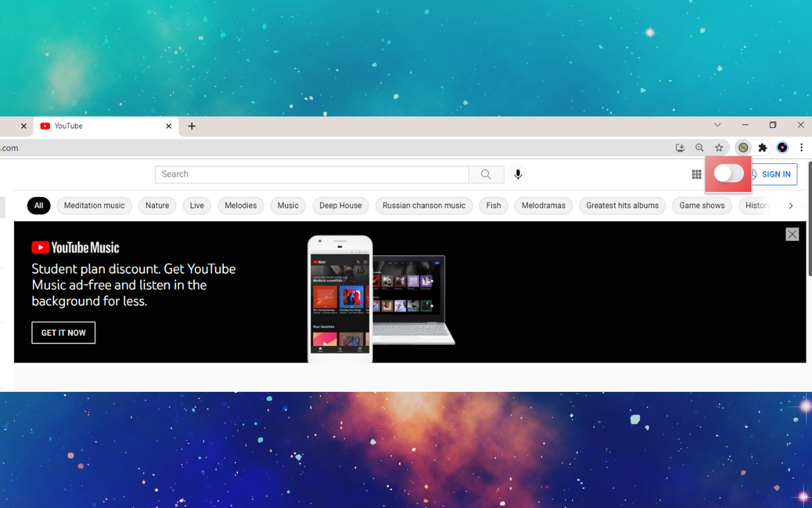Open the tab search dropdown chevron
The image size is (812, 508).
717,125
